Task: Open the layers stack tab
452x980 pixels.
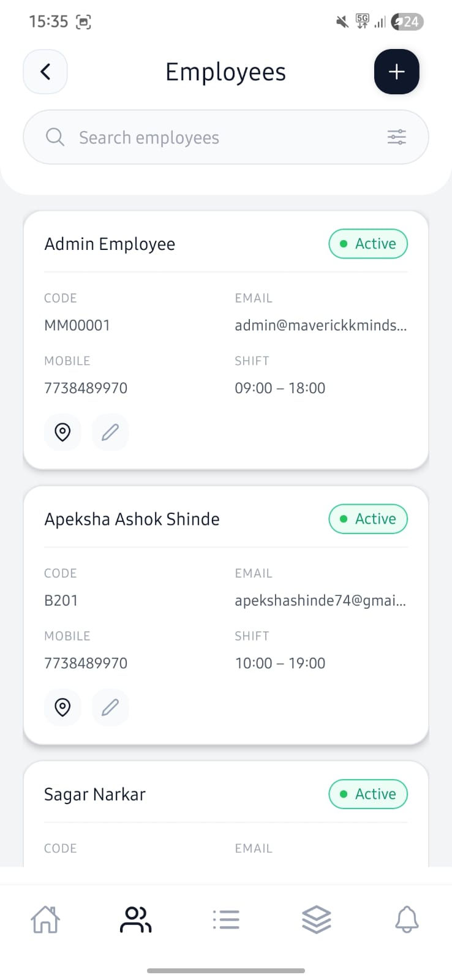Action: click(316, 919)
